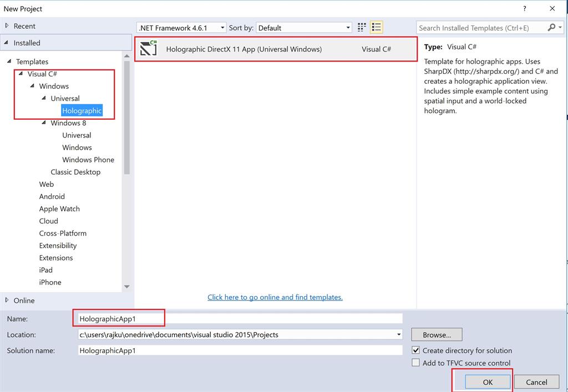Click the project Name input field
The image size is (568, 392).
pyautogui.click(x=240, y=318)
